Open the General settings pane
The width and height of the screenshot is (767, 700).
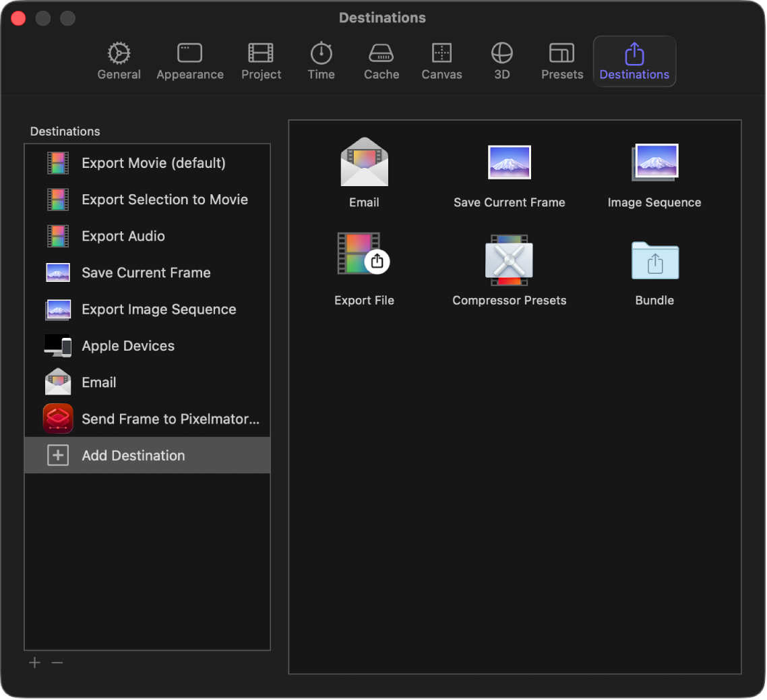(119, 61)
